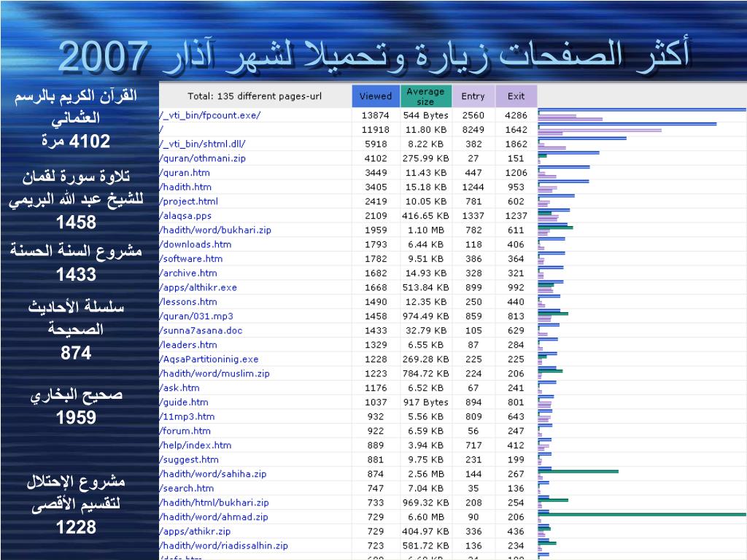
Task: Click the Viewed column header
Action: (376, 96)
